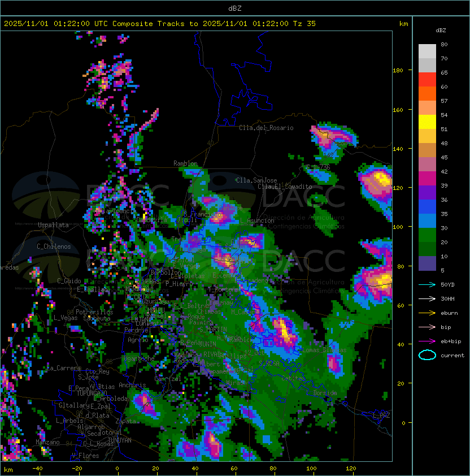470x476 pixels.
Task: Click the 'Manzano' map label
Action: tap(47, 442)
